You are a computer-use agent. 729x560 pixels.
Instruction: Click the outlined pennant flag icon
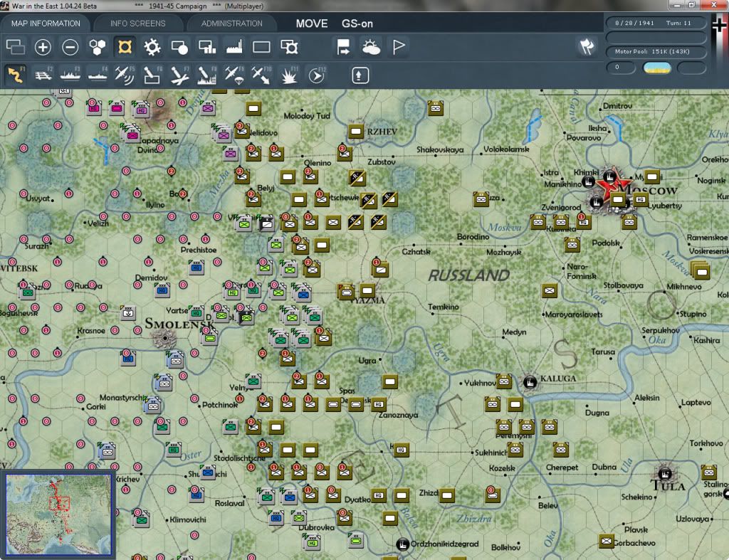tap(399, 47)
